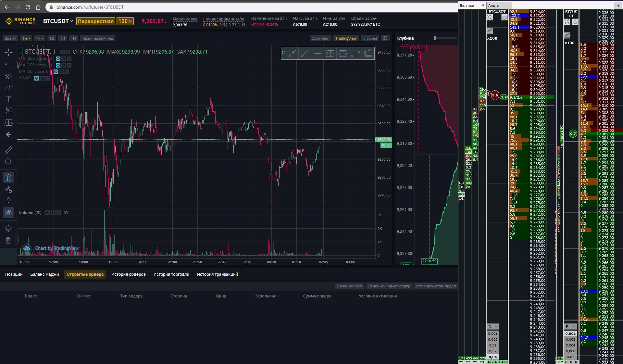This screenshot has width=623, height=364.
Task: Switch to История ордеров tab
Action: [129, 274]
